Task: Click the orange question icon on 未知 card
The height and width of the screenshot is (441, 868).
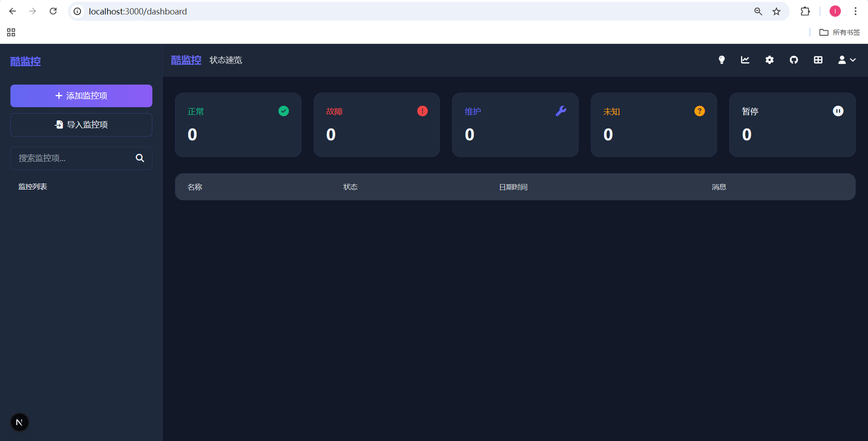Action: pos(699,111)
